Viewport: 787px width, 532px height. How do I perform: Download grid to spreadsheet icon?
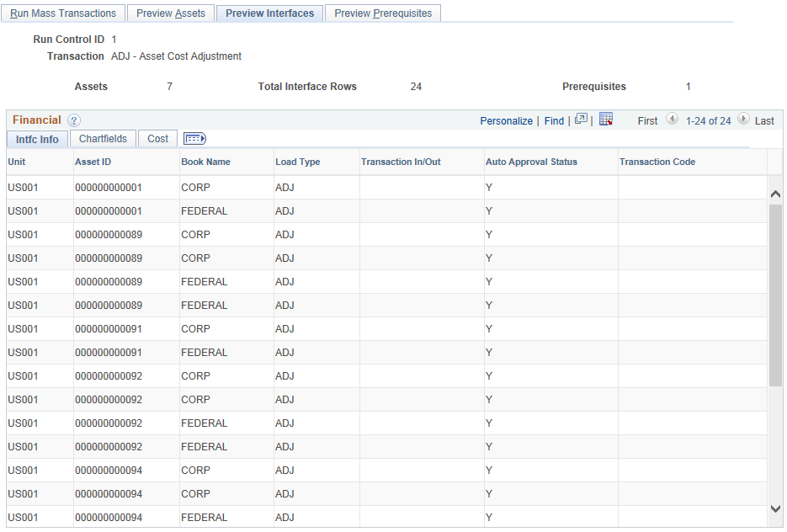(x=606, y=120)
